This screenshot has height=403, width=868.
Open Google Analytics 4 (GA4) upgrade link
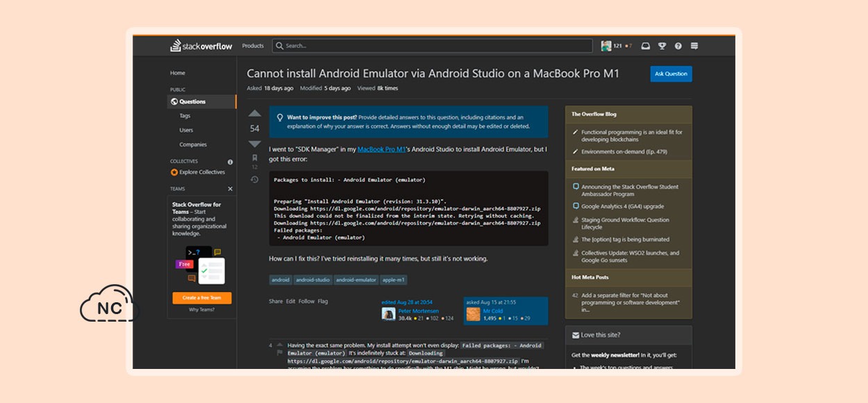pyautogui.click(x=622, y=206)
